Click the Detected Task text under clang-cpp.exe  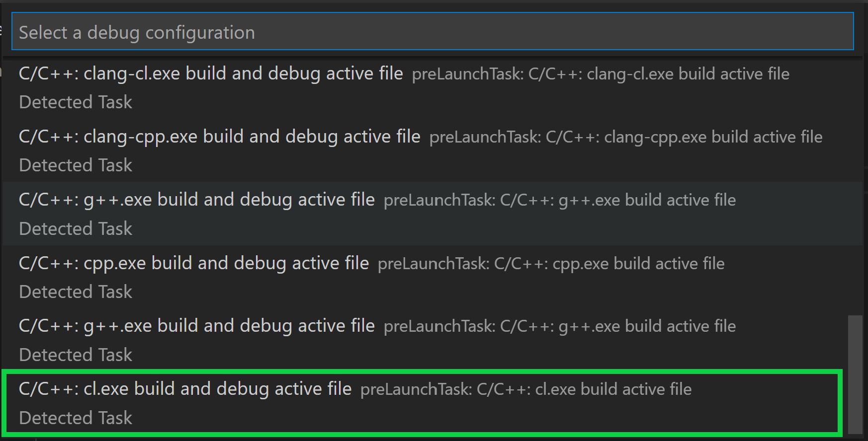[75, 165]
